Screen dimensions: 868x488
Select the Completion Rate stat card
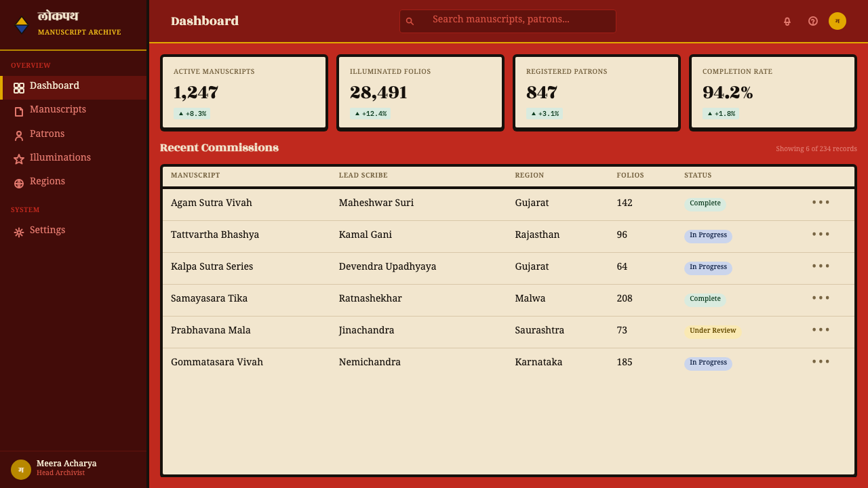click(773, 93)
